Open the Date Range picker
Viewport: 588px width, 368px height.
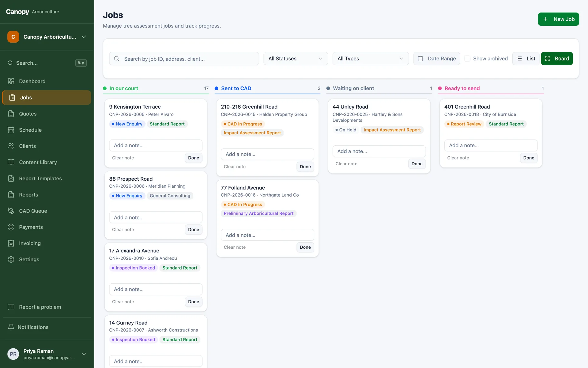coord(437,59)
